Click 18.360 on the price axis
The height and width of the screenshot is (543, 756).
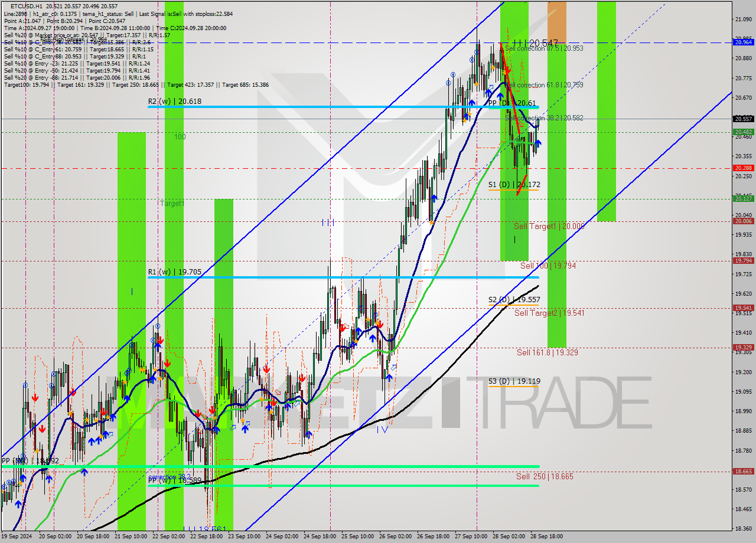point(743,529)
